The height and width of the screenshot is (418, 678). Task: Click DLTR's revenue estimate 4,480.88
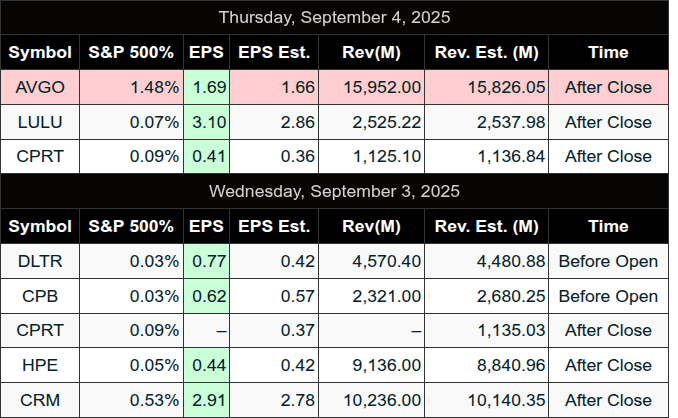486,262
